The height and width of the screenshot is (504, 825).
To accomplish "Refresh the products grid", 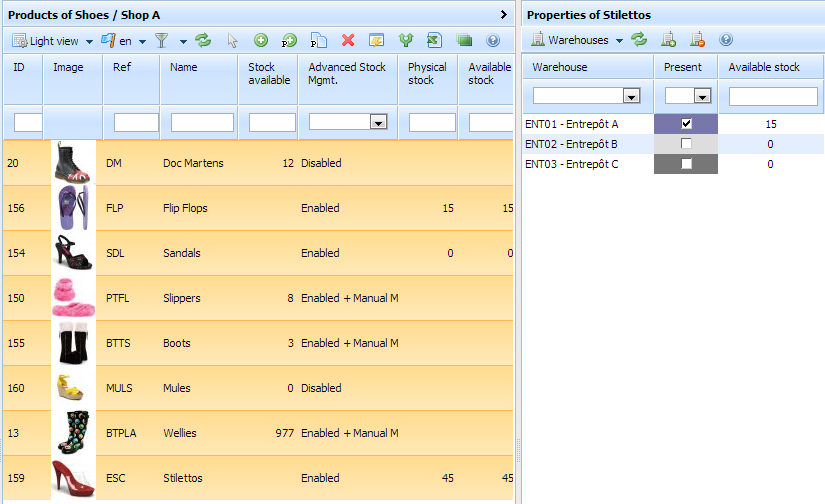I will [203, 41].
